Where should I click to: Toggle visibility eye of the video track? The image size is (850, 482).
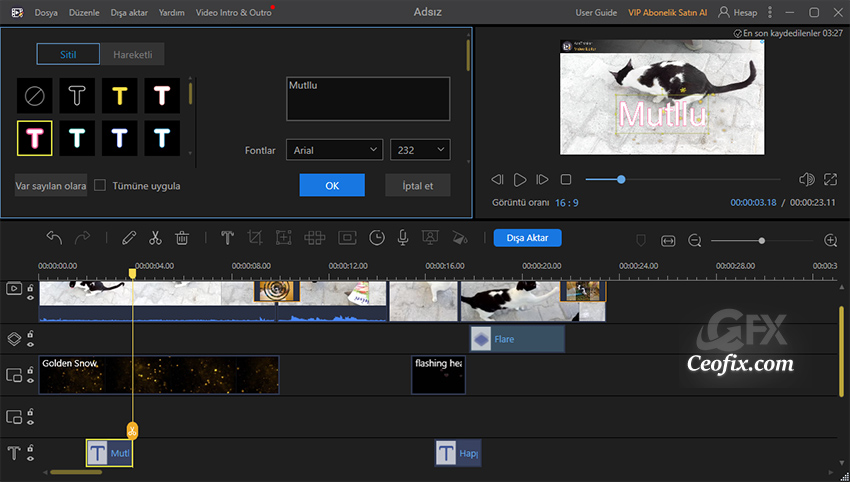(31, 298)
